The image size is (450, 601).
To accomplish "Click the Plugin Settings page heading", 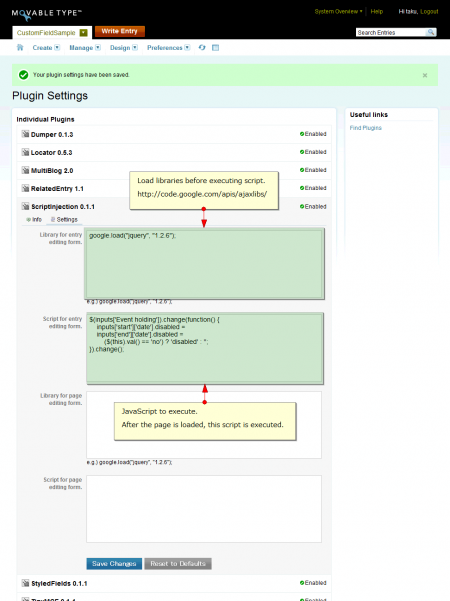I will pyautogui.click(x=50, y=96).
